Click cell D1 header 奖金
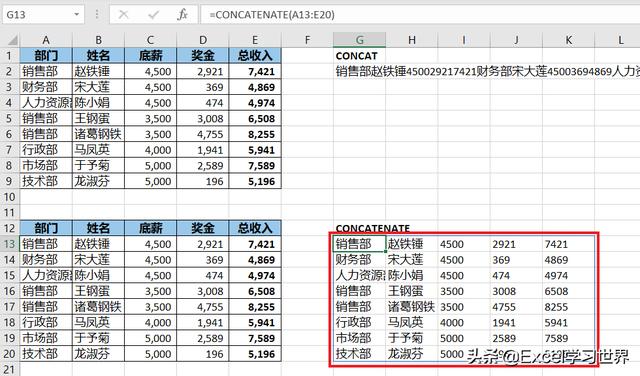Screen dimensions: 640x376 203,56
